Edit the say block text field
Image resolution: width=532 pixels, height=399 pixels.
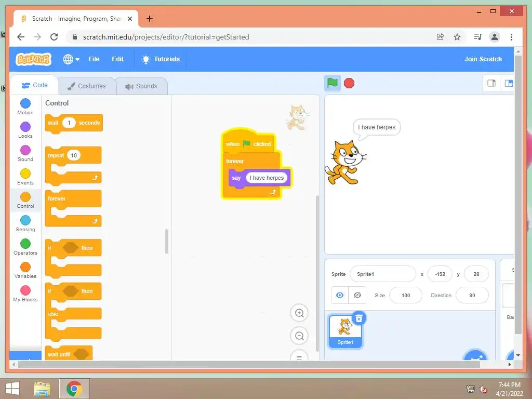pos(267,178)
